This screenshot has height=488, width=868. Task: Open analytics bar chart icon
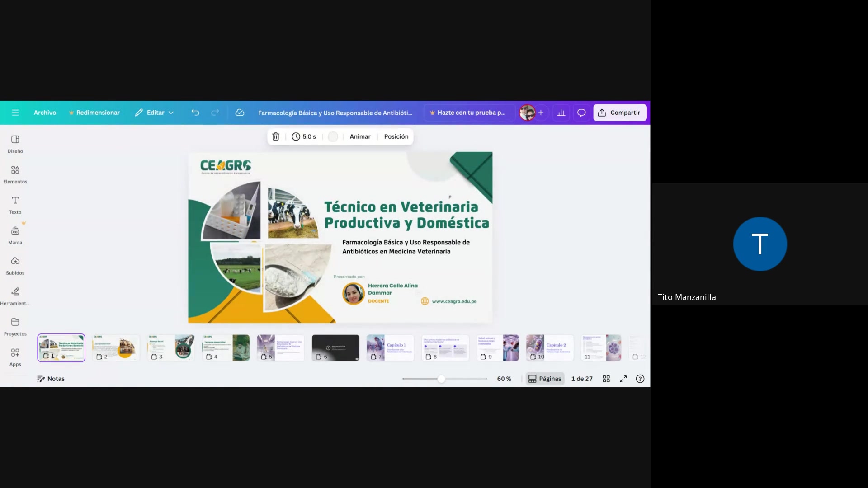[x=561, y=113]
